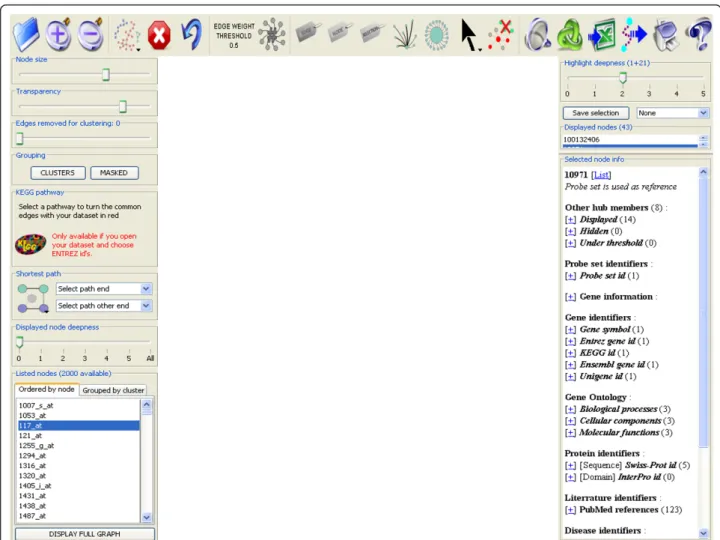
Task: Click the shortest path nodes icon
Action: point(33,298)
